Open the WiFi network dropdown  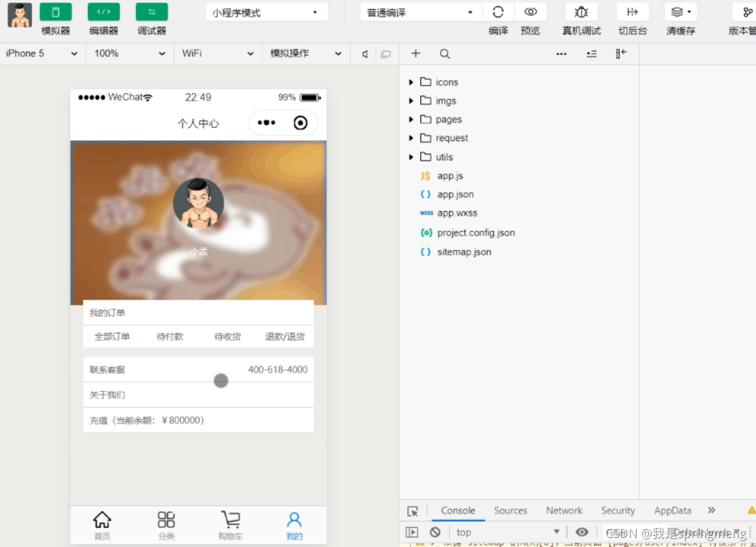coord(217,54)
